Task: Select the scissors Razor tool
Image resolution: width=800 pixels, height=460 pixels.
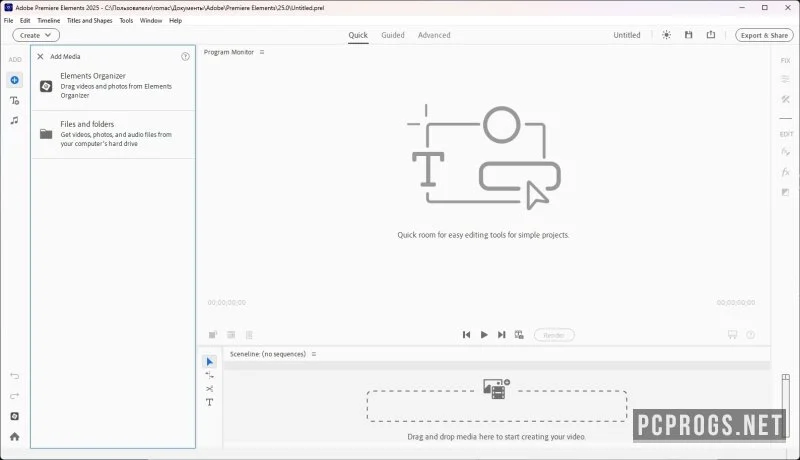Action: 209,389
